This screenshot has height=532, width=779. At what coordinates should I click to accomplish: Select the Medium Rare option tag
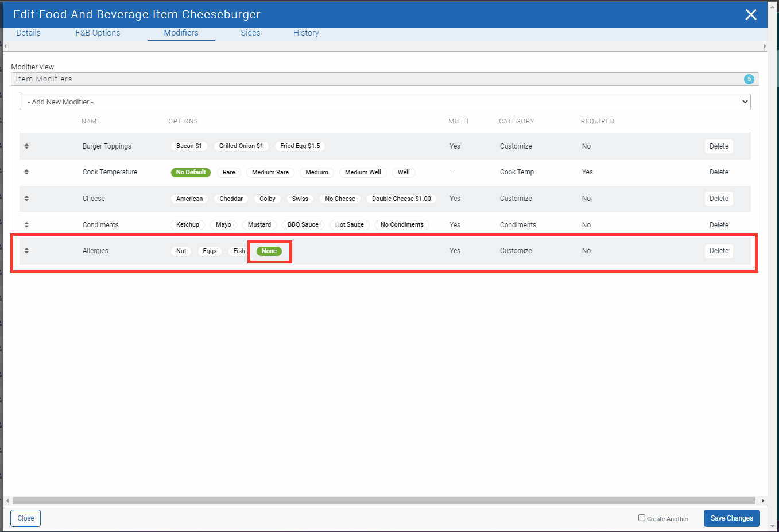[270, 173]
